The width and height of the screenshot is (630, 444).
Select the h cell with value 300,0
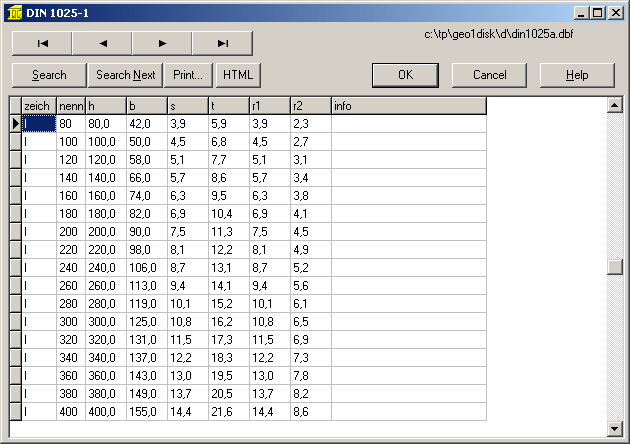coord(105,322)
